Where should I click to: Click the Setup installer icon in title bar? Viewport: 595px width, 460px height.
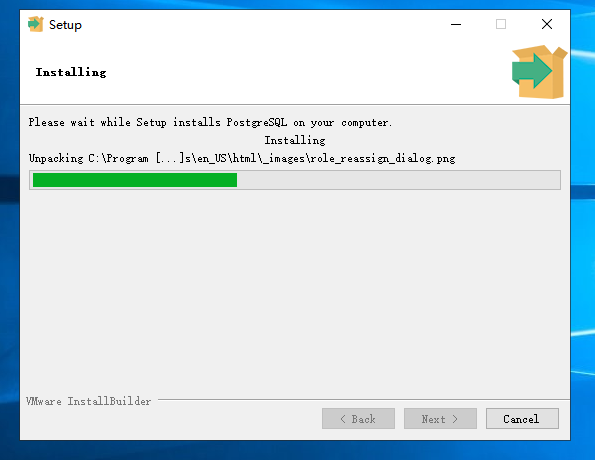pyautogui.click(x=36, y=24)
